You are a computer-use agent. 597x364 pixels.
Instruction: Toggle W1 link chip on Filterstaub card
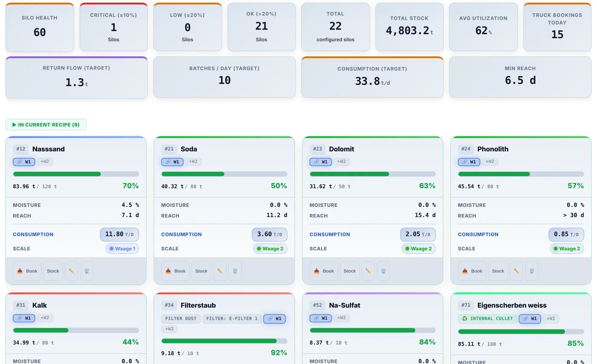274,319
